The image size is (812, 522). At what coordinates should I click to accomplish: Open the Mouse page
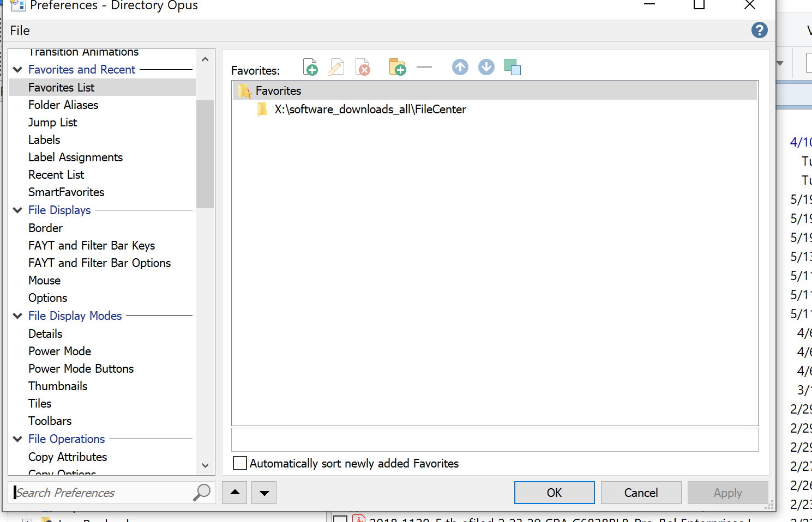coord(44,280)
